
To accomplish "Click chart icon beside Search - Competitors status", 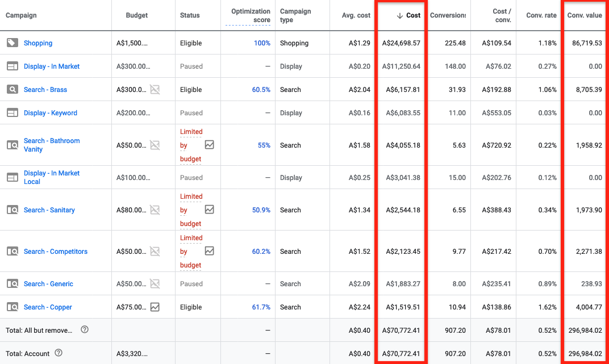I will pos(210,251).
